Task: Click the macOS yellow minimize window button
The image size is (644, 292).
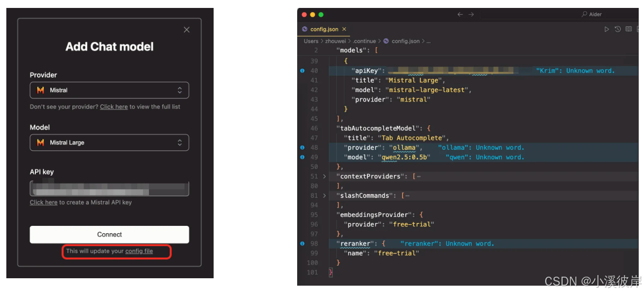Action: (312, 14)
